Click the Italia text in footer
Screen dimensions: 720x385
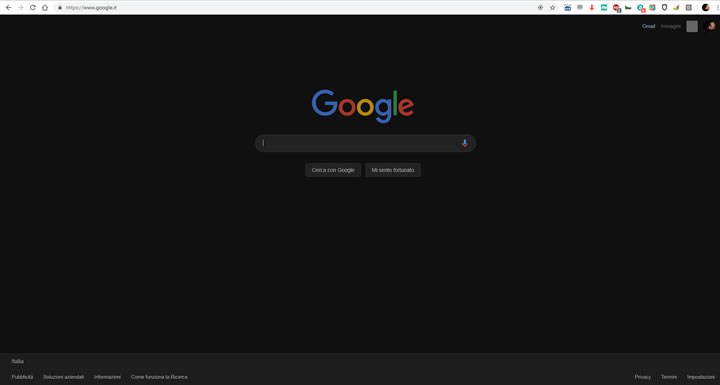coord(17,361)
